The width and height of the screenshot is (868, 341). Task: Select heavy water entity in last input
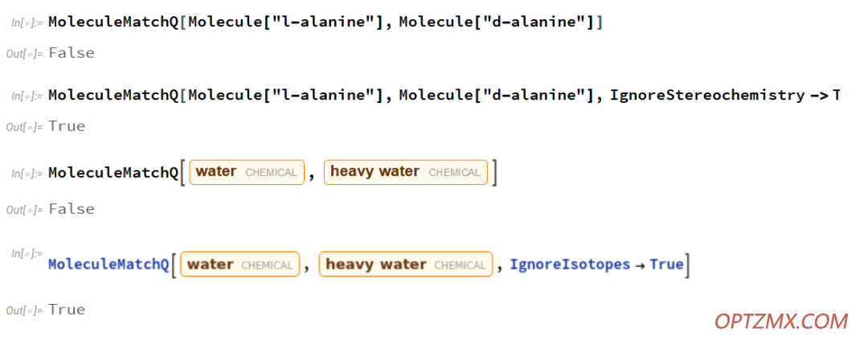[x=406, y=265]
